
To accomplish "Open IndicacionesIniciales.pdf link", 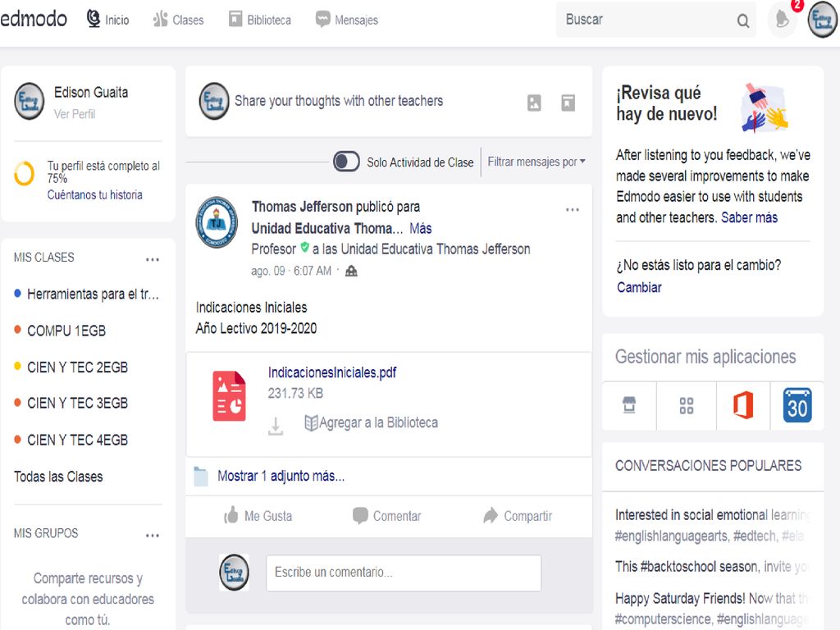I will (332, 372).
